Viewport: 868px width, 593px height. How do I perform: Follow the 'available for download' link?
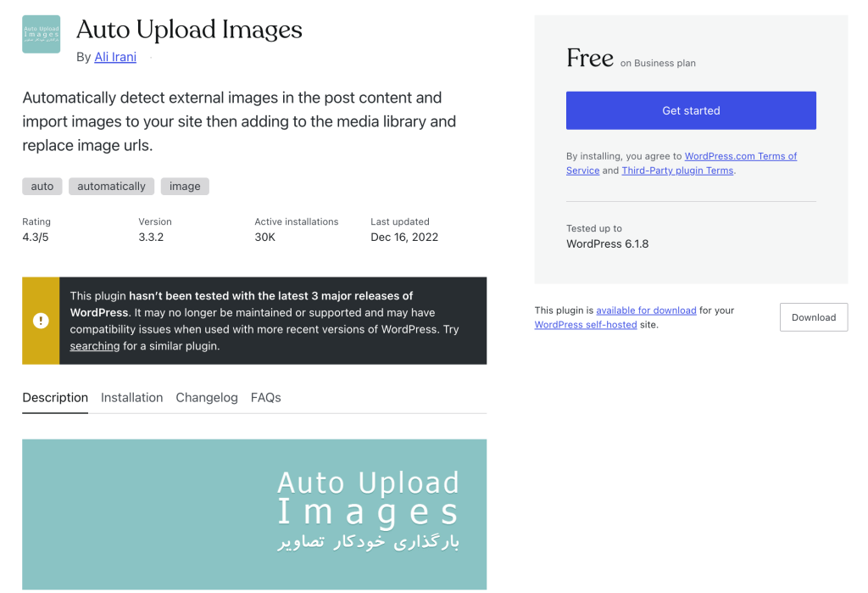[x=646, y=310]
